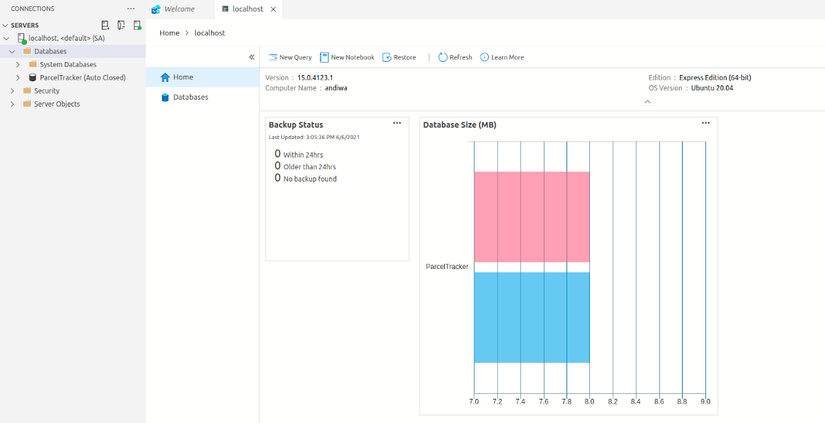This screenshot has height=423, width=825.
Task: Expand the System Databases folder
Action: pos(18,64)
